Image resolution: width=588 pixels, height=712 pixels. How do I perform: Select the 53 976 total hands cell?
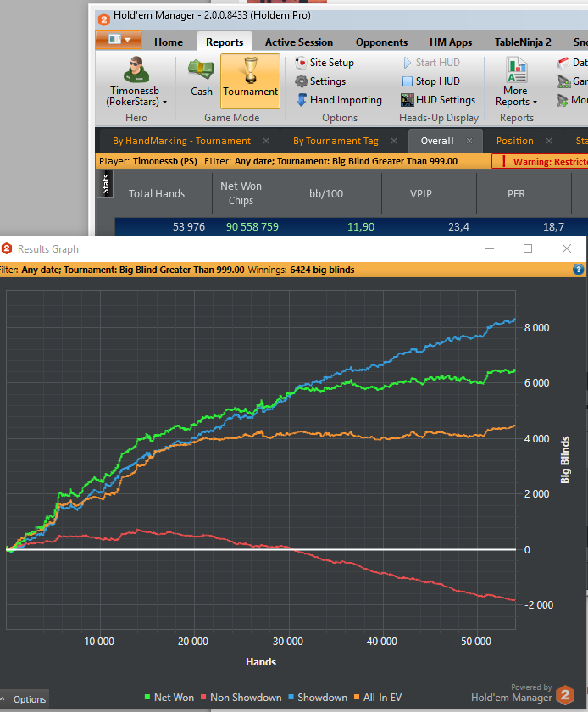click(x=188, y=226)
